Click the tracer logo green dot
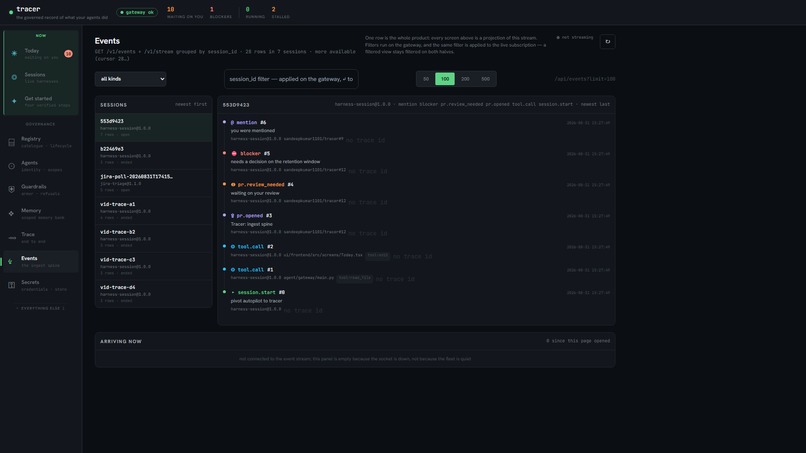The height and width of the screenshot is (453, 806). (11, 12)
